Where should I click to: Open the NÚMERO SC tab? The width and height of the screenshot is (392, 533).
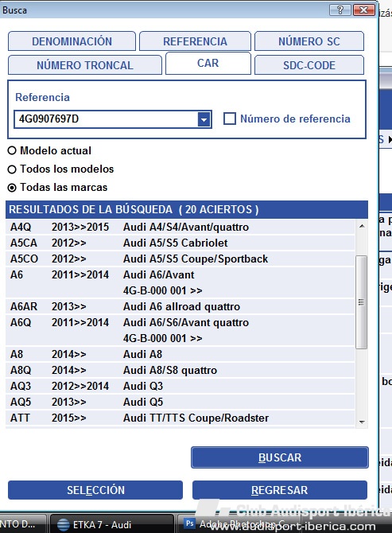(309, 41)
